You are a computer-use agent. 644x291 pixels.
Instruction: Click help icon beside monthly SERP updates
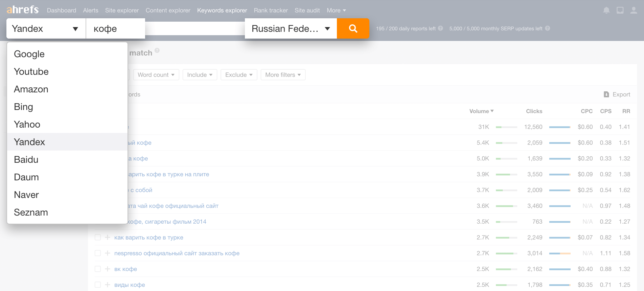(547, 28)
